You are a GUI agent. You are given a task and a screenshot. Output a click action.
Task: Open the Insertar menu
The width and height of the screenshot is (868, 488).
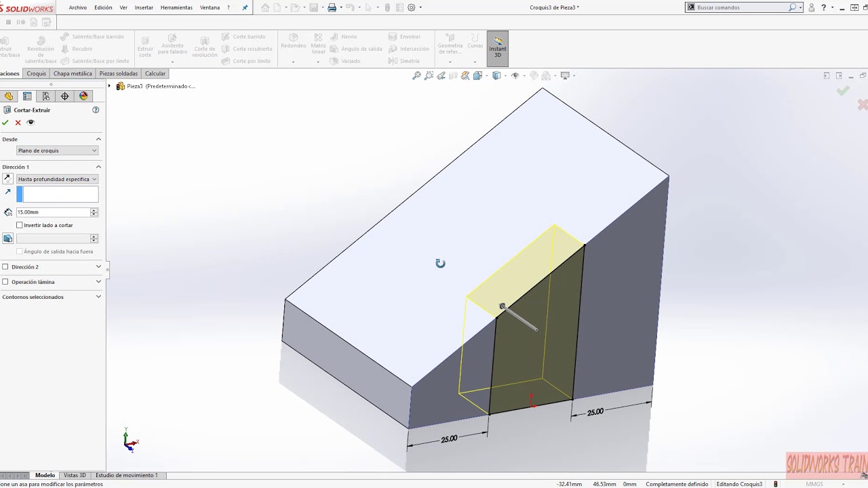[x=144, y=7]
